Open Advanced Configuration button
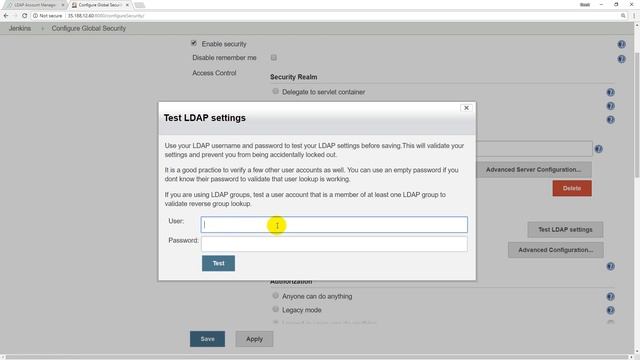Viewport: 640px width, 360px height. (x=556, y=250)
